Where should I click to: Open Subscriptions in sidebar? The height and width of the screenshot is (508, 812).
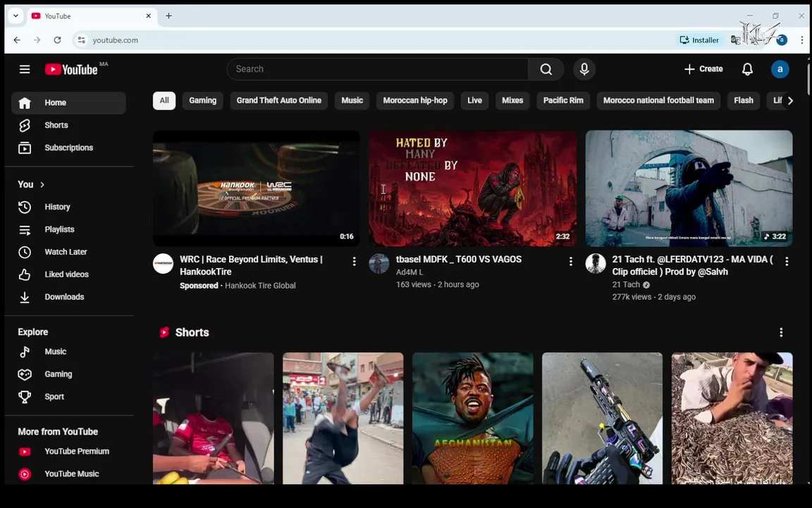coord(68,147)
